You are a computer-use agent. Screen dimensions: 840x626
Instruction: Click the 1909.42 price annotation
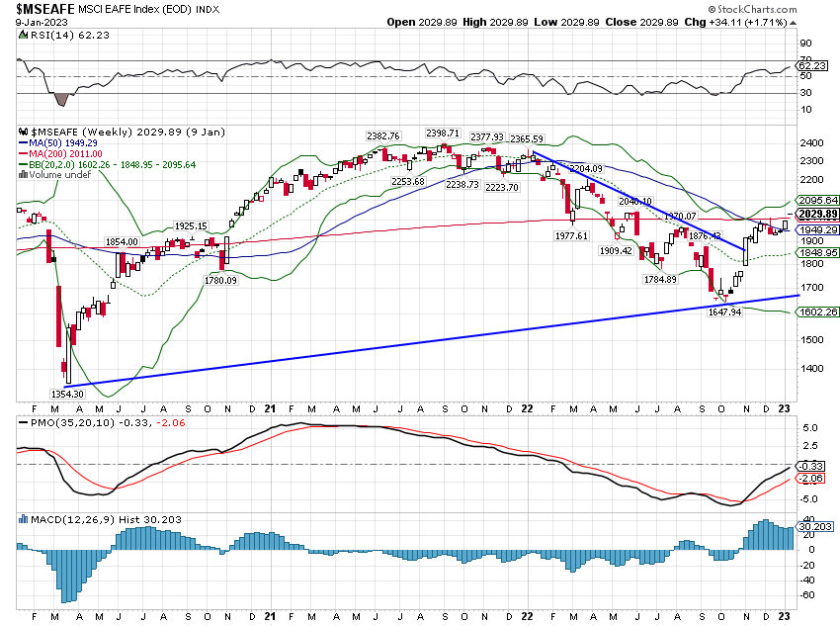tap(616, 250)
